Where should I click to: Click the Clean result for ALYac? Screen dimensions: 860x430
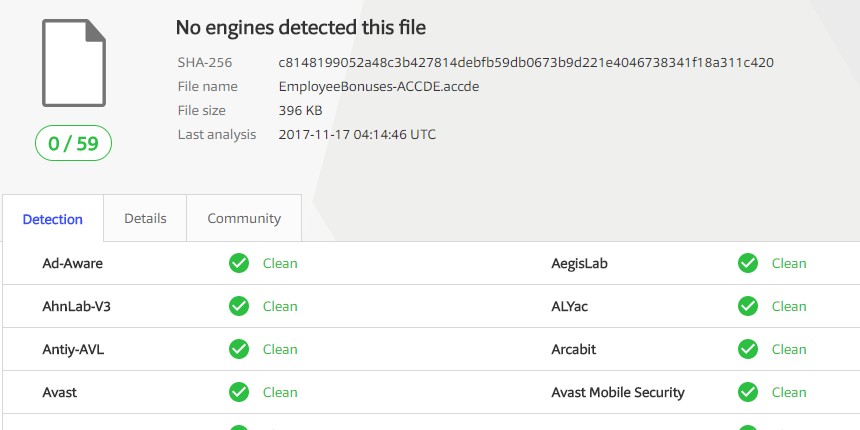tap(789, 306)
